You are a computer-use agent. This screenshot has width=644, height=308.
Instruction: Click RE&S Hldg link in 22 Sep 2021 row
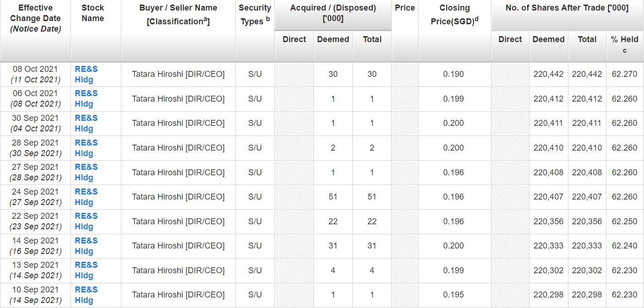86,221
